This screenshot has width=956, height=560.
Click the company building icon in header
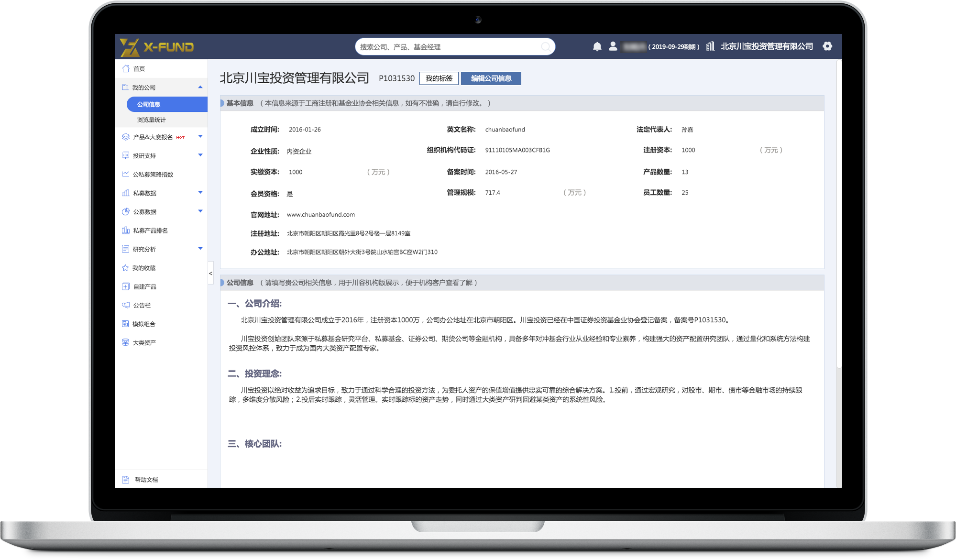(x=710, y=46)
